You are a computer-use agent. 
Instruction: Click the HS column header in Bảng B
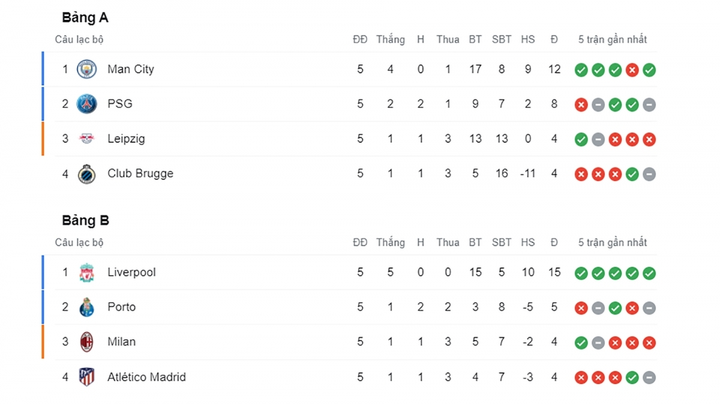[x=528, y=243]
